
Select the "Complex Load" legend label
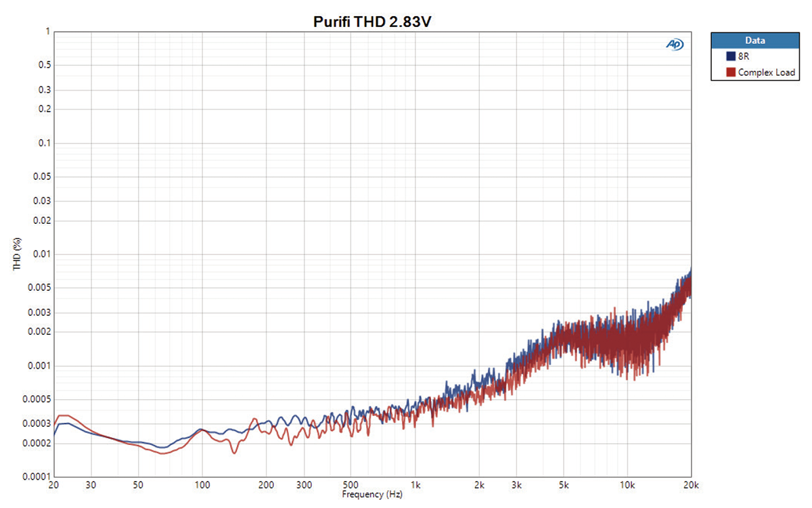[x=767, y=72]
